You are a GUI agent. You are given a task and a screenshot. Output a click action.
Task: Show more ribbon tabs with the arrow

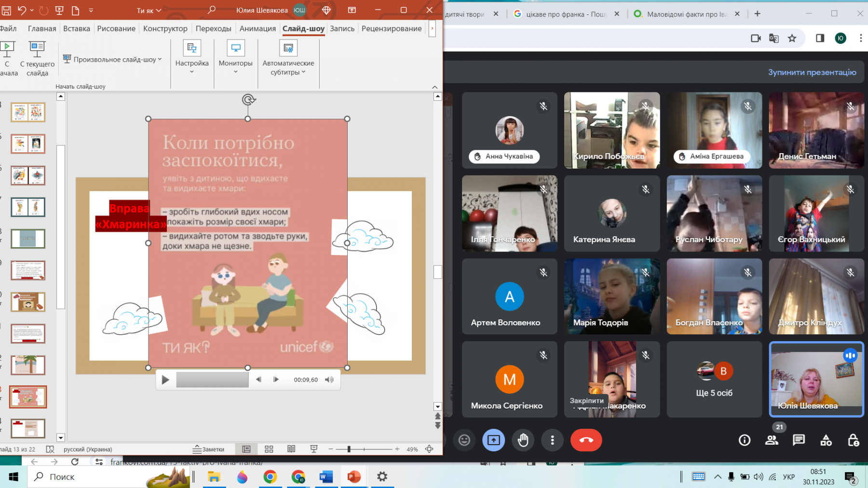point(432,28)
